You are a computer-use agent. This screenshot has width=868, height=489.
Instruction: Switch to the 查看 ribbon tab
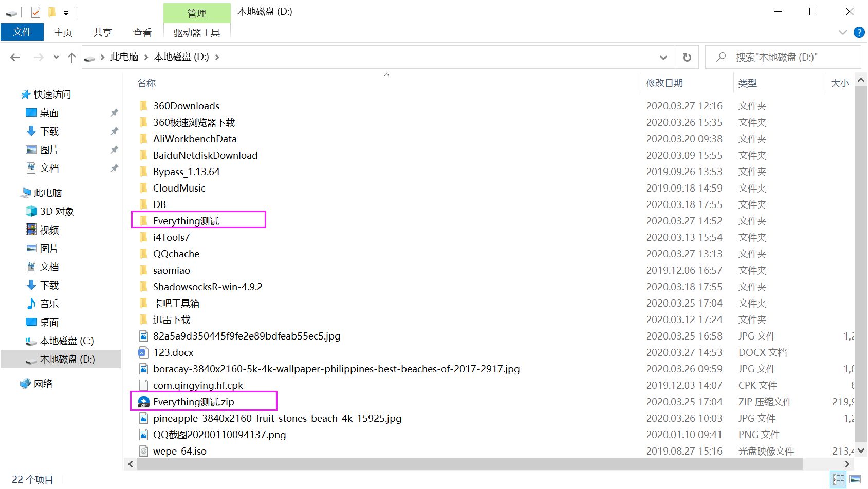[142, 32]
